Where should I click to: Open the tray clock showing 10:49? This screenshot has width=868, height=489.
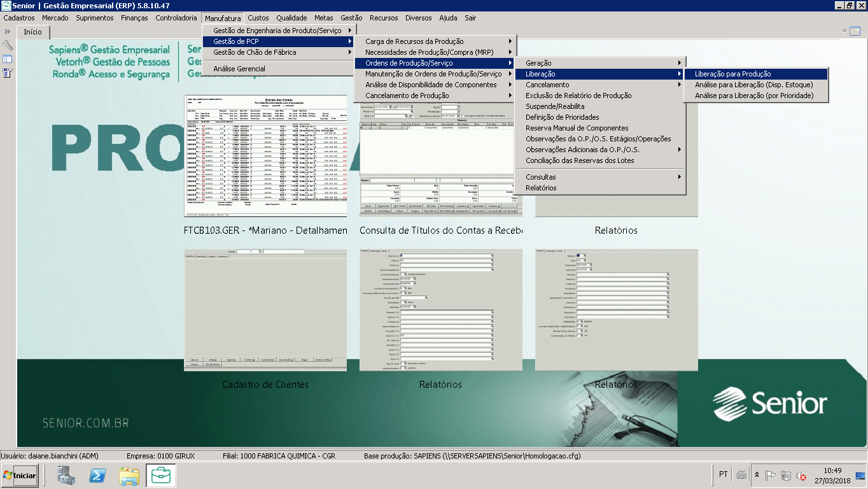(x=832, y=476)
